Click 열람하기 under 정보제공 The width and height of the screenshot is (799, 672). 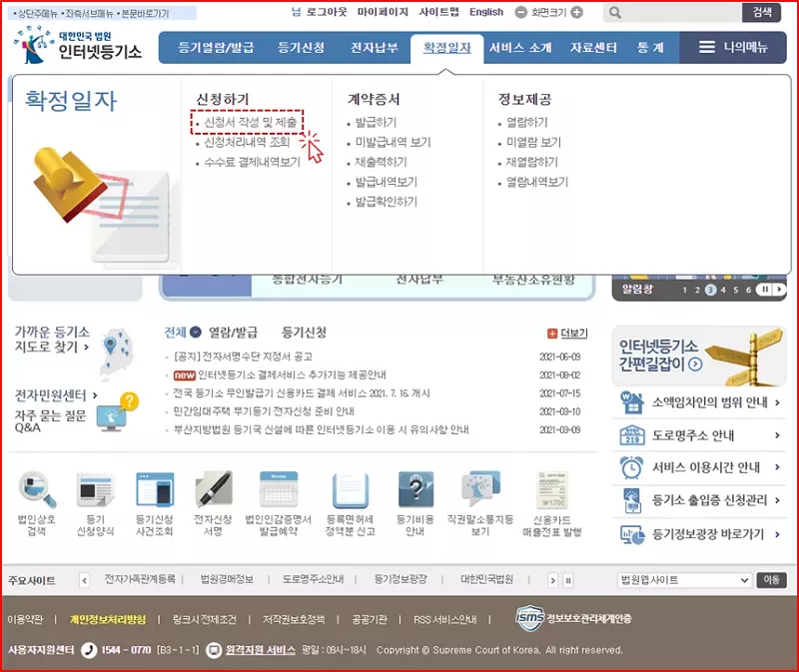pos(527,122)
